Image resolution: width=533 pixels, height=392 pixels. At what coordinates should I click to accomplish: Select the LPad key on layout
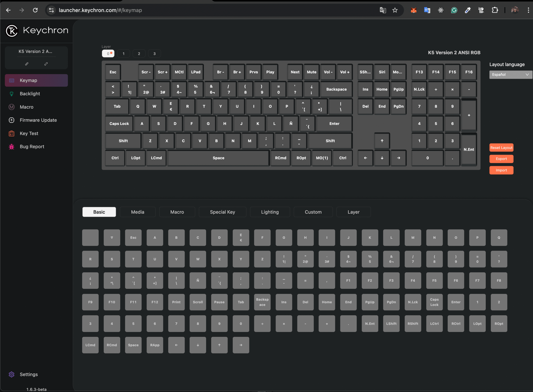click(x=196, y=72)
